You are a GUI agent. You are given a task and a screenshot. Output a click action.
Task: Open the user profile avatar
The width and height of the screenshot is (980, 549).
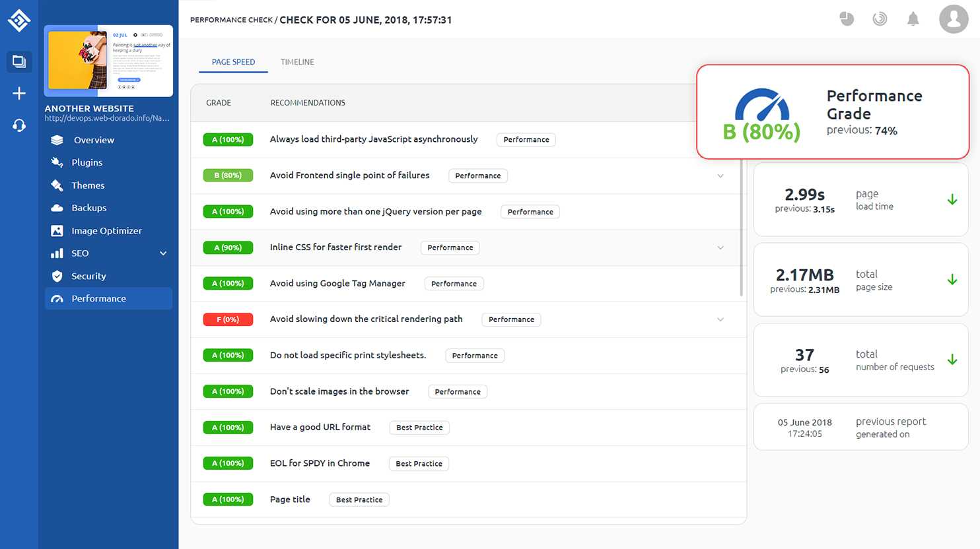click(953, 19)
